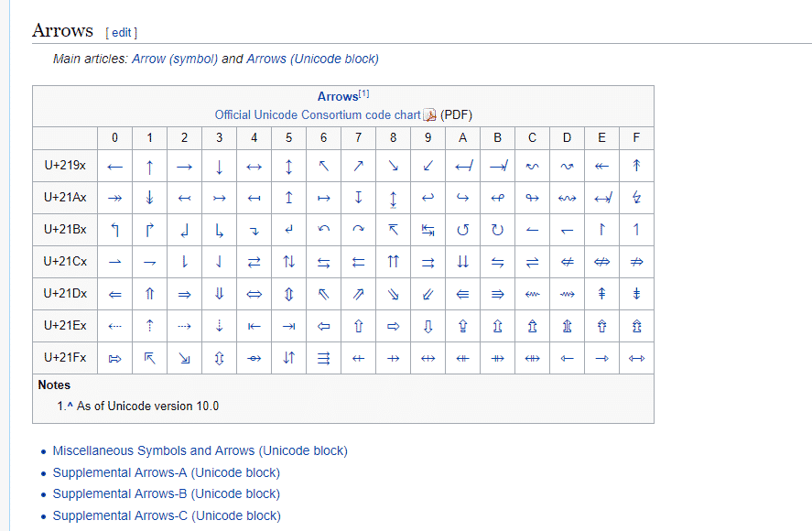Open the Arrow (symbol) main article
Image resolution: width=812 pixels, height=531 pixels.
175,59
